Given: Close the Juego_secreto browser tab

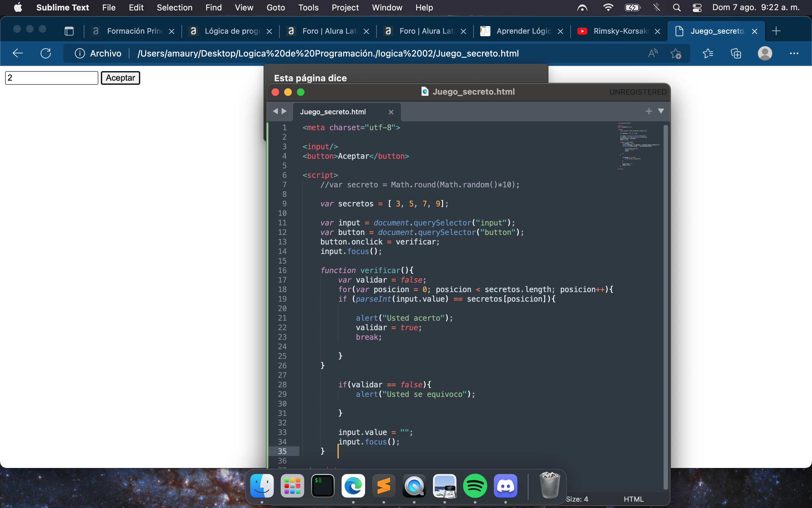Looking at the screenshot, I should coord(754,31).
